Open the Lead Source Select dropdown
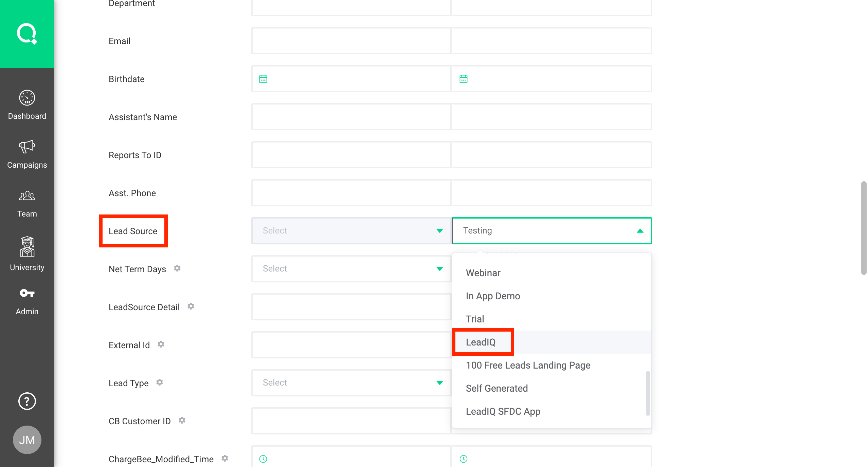Viewport: 868px width, 467px height. [351, 230]
